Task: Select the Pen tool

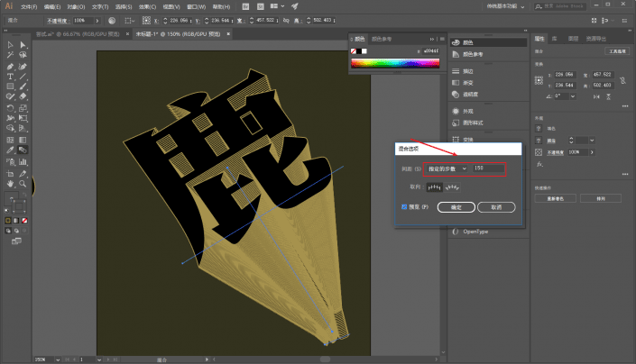Action: 10,67
